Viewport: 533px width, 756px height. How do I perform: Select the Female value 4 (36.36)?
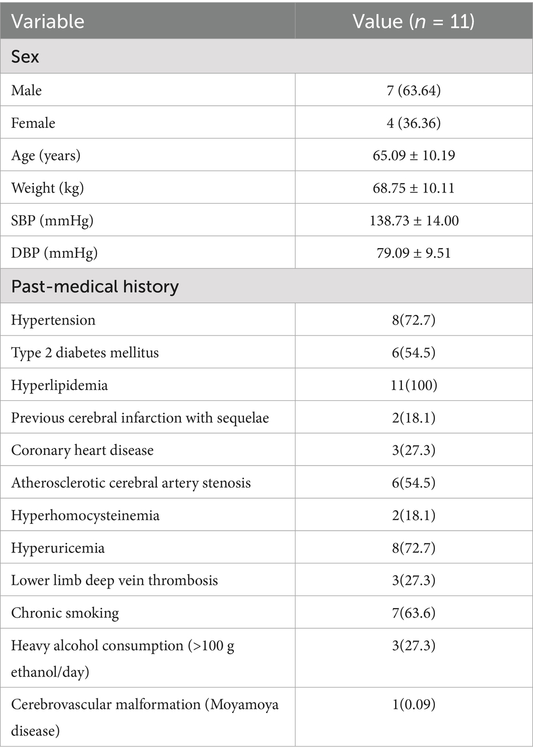[x=414, y=123]
